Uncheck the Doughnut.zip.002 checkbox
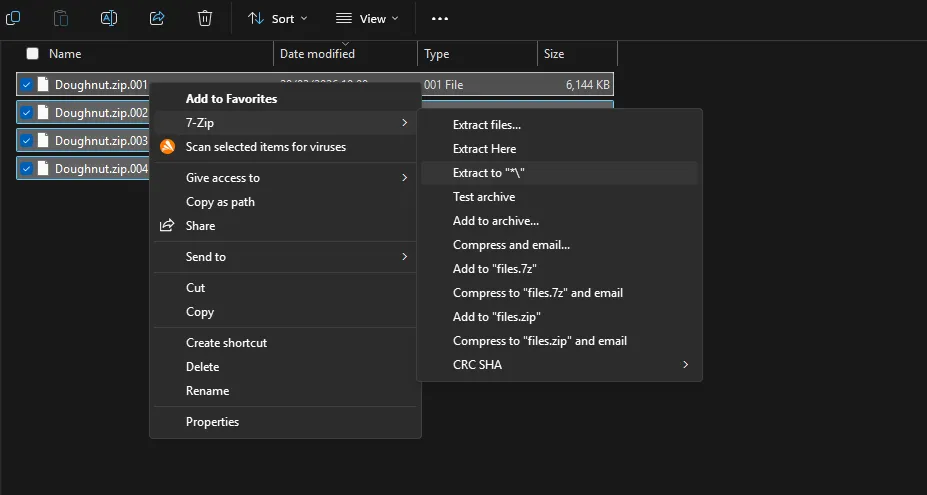The height and width of the screenshot is (495, 927). [26, 112]
